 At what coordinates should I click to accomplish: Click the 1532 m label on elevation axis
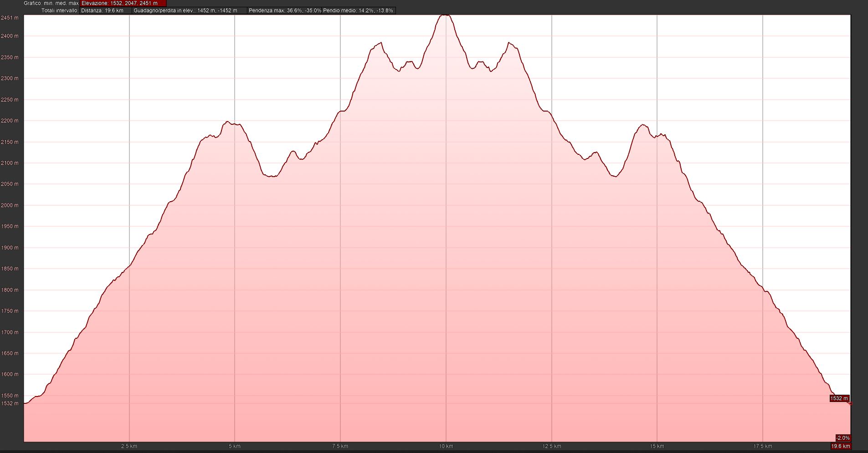coord(10,403)
